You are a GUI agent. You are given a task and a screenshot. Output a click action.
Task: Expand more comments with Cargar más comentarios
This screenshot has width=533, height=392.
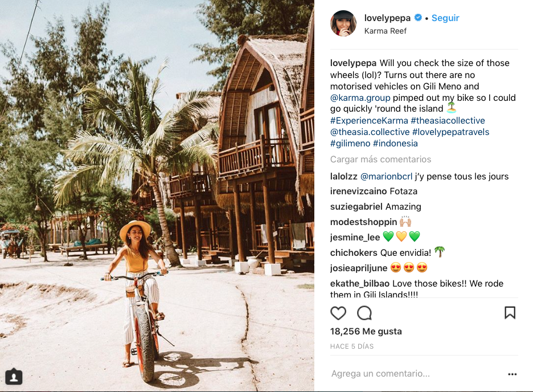pyautogui.click(x=380, y=159)
